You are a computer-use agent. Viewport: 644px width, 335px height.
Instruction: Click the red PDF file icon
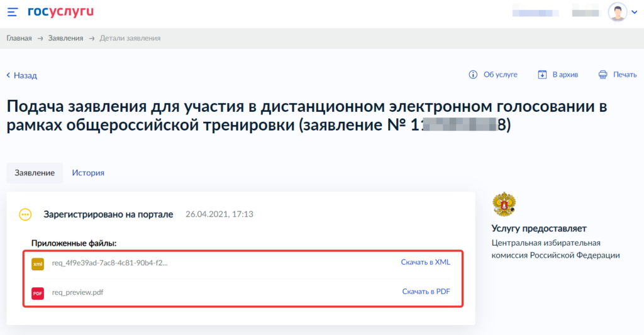[x=38, y=293]
